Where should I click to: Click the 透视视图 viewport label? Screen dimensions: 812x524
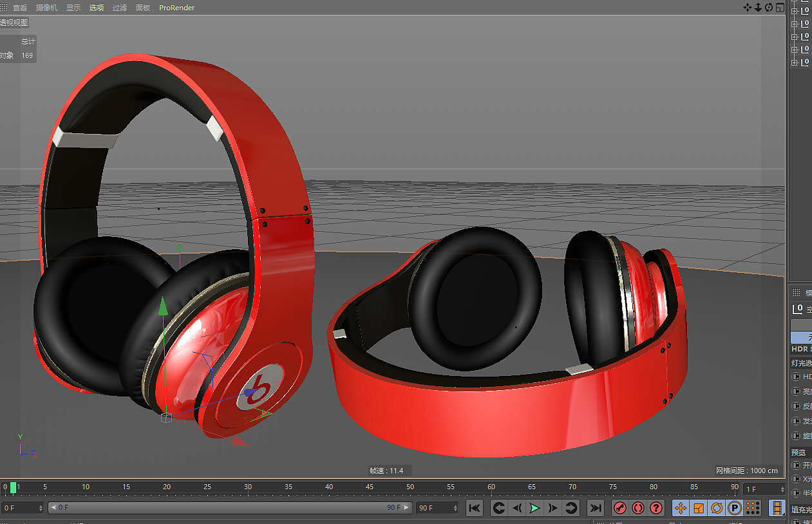(14, 23)
